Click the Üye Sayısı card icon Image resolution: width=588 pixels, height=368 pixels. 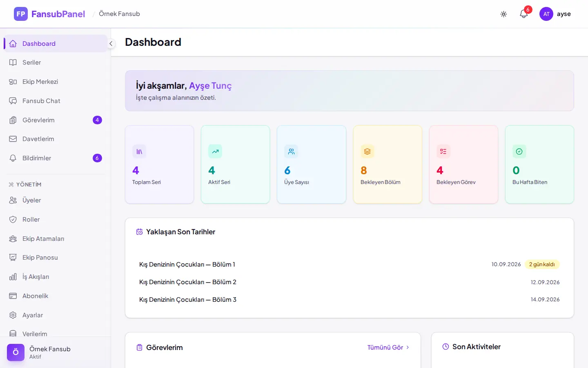coord(291,152)
